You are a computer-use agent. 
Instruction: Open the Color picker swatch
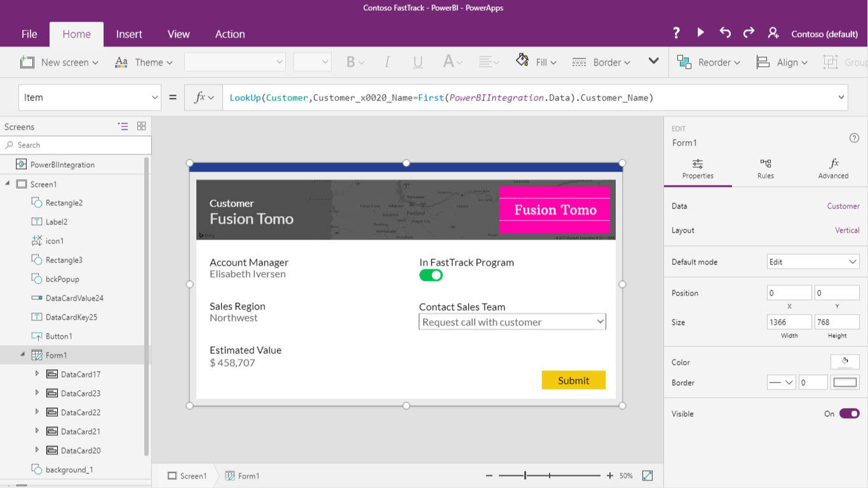(x=844, y=362)
